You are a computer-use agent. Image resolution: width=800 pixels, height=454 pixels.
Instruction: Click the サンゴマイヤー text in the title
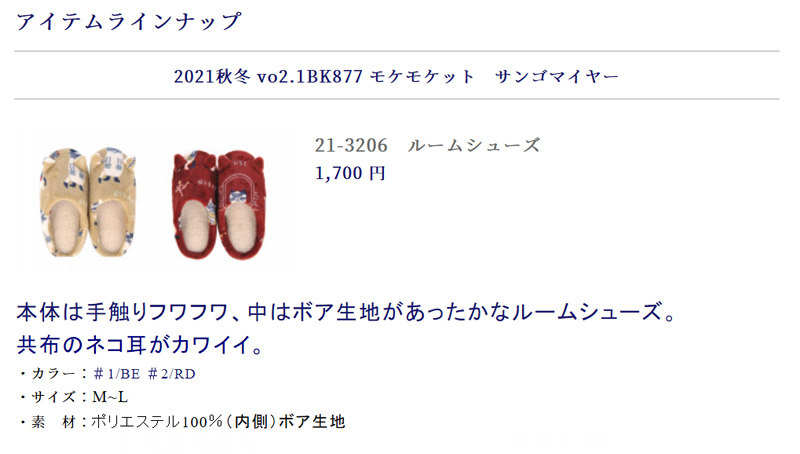point(557,77)
